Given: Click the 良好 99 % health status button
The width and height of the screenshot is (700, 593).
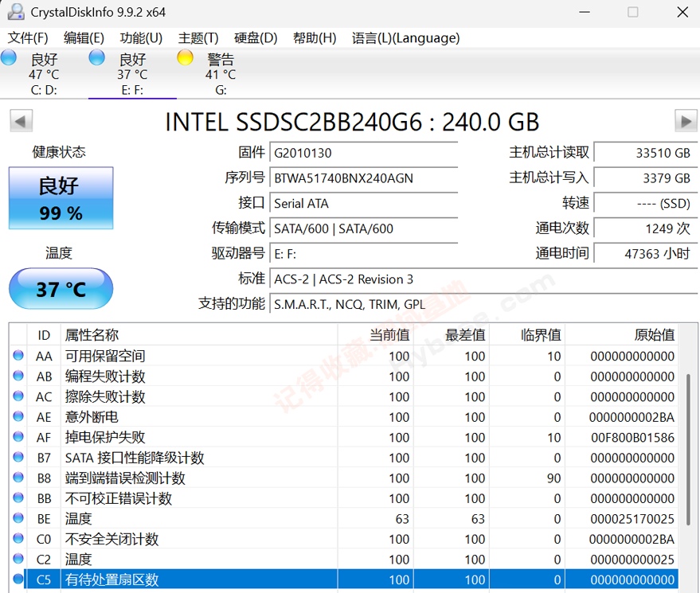Looking at the screenshot, I should point(61,198).
